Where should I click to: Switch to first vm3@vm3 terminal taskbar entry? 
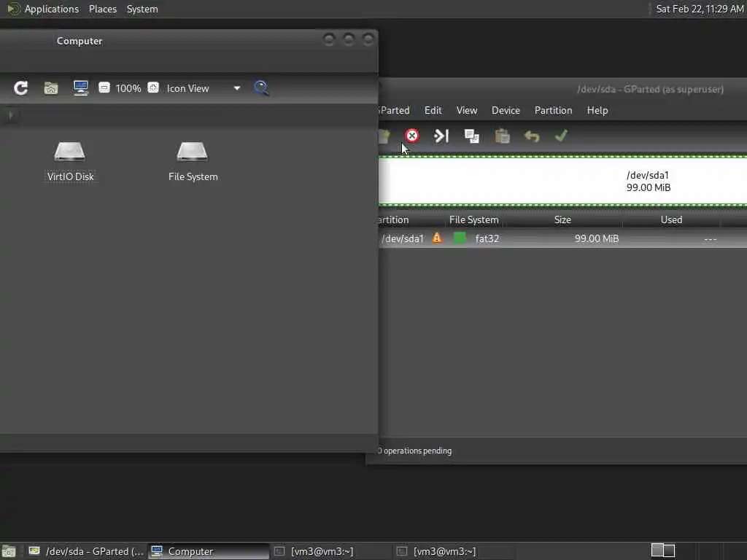pos(330,551)
